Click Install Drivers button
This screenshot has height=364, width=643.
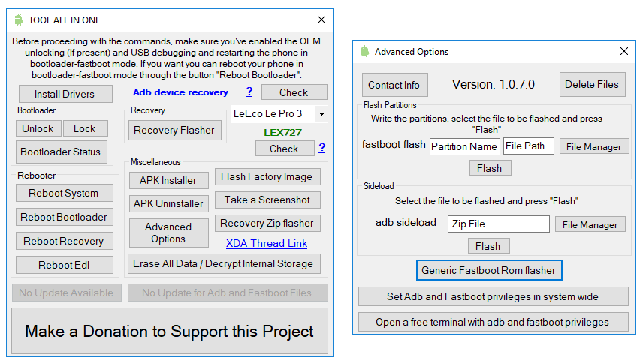coord(65,94)
